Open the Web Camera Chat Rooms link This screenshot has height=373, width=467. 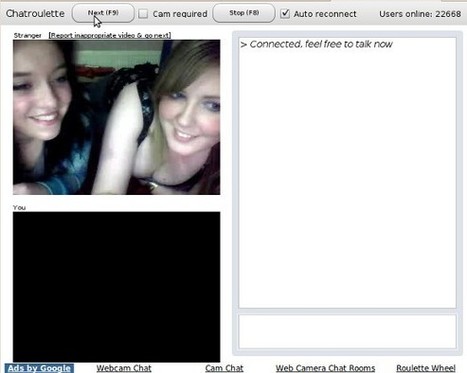325,368
